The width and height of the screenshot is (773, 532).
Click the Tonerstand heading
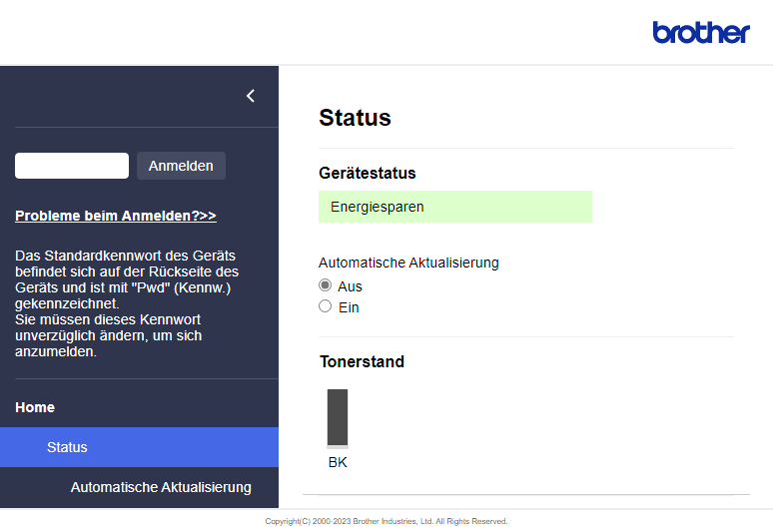click(x=362, y=361)
